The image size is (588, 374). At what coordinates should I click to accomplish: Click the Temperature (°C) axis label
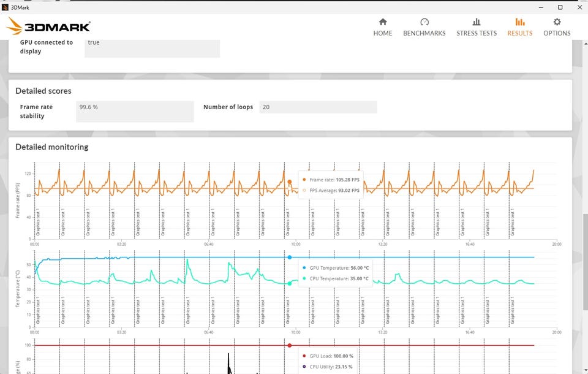point(17,289)
